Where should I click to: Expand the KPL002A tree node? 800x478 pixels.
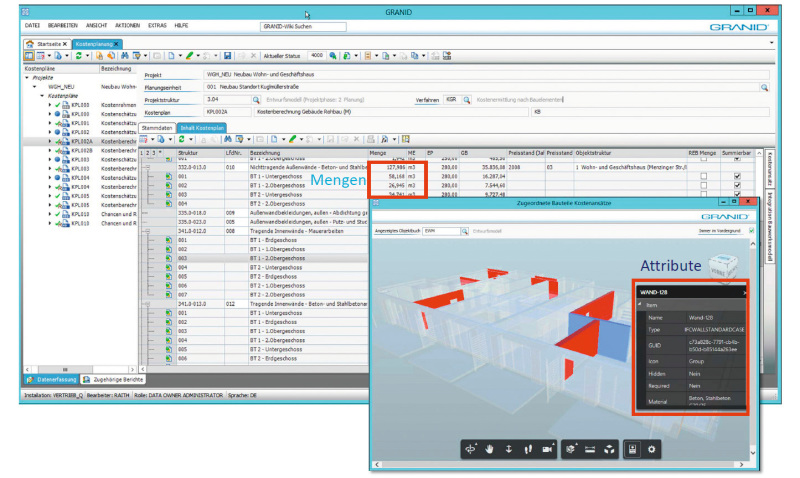point(50,141)
